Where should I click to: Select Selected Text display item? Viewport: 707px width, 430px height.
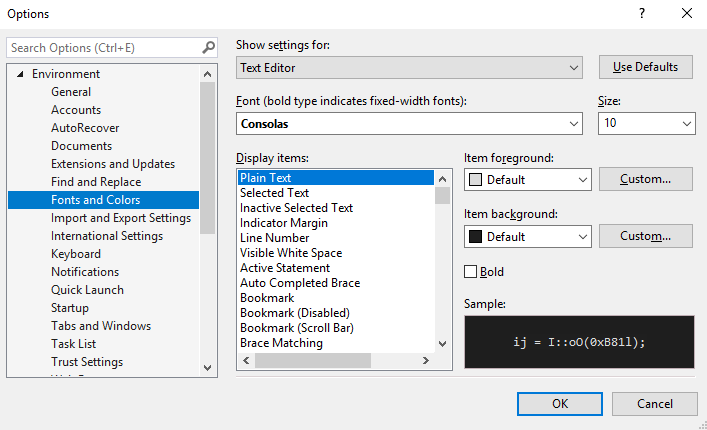(x=274, y=193)
